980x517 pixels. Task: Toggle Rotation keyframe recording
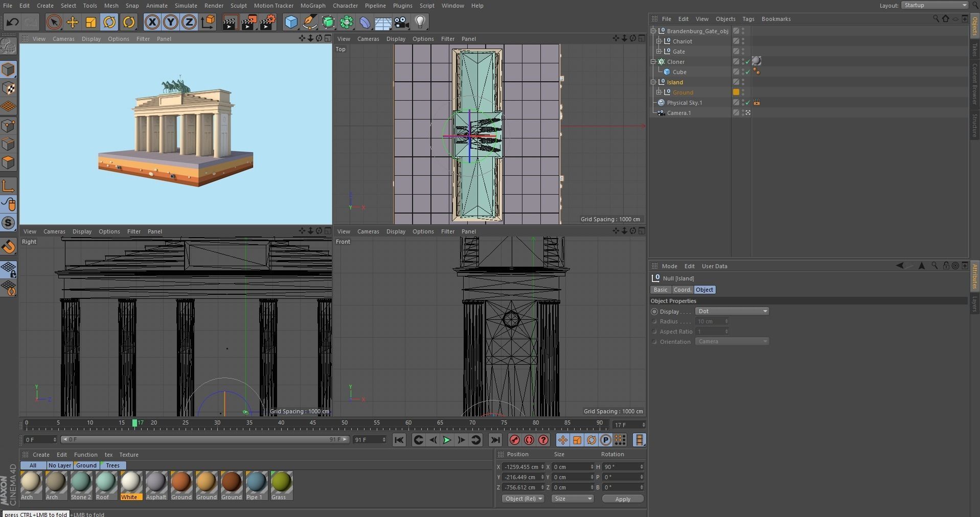click(x=591, y=440)
